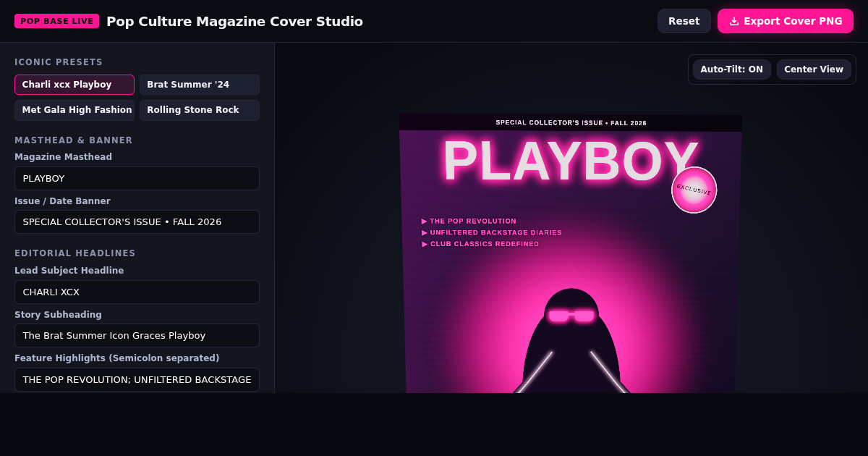Click the Feature Highlights input field
This screenshot has width=868, height=456.
[137, 379]
